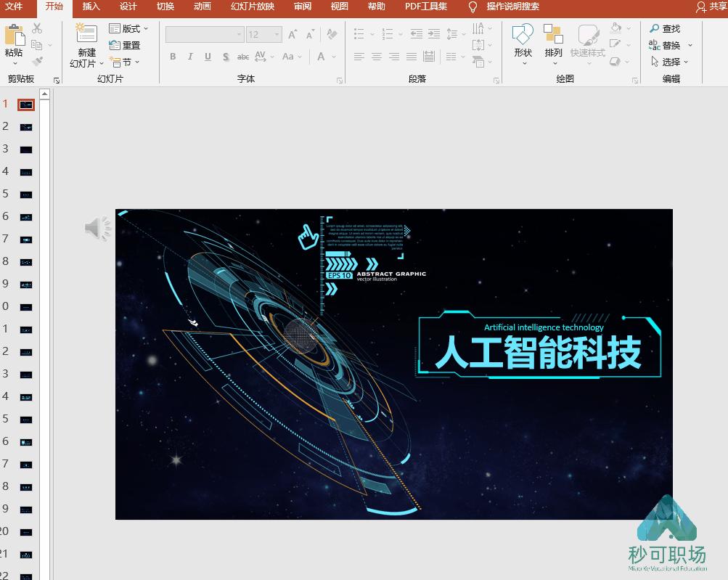Switch to the 插入 ribbon tab
The width and height of the screenshot is (728, 580).
pyautogui.click(x=91, y=8)
